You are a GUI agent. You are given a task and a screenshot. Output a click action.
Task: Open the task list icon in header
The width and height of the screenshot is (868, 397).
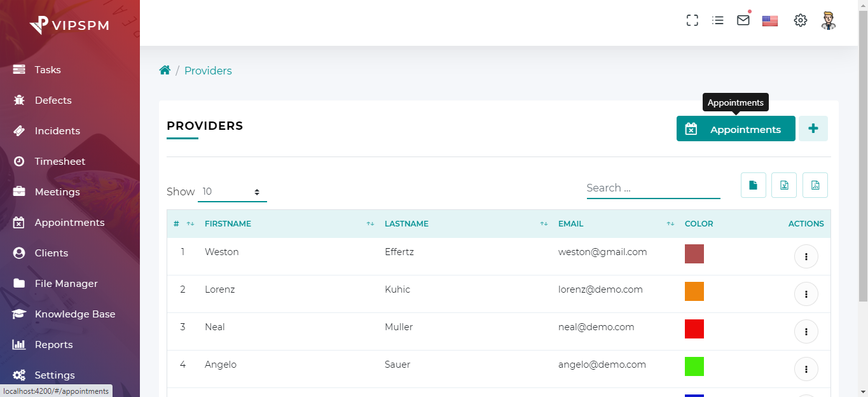tap(718, 20)
